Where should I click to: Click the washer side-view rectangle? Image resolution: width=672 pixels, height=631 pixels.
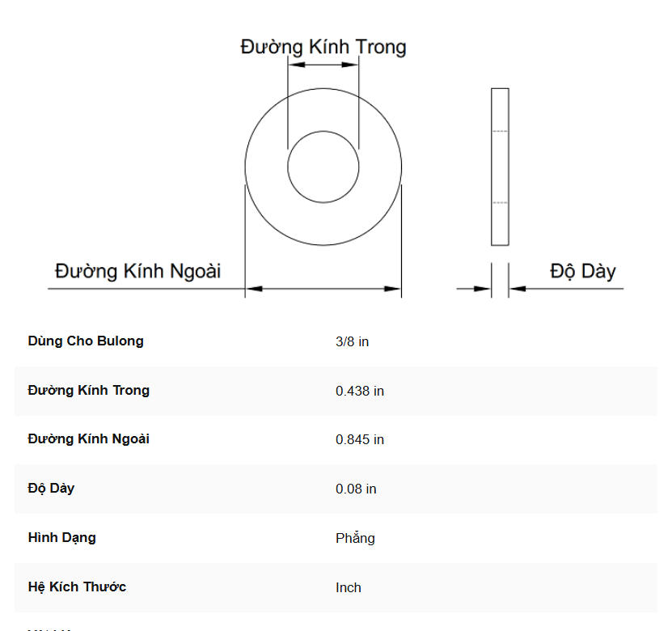501,167
